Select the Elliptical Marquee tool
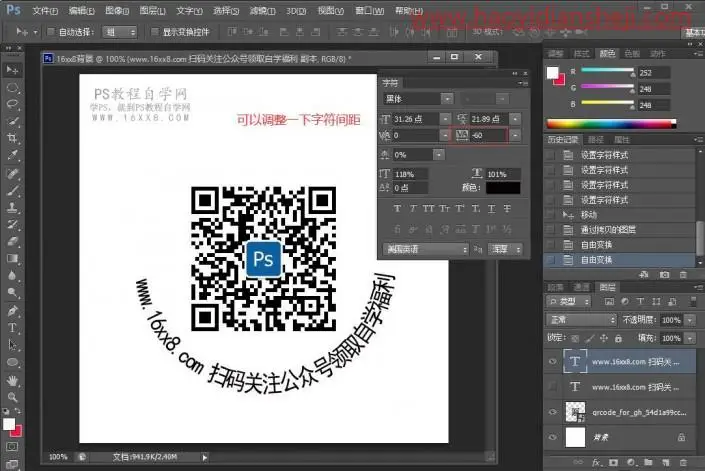This screenshot has height=471, width=705. (12, 88)
